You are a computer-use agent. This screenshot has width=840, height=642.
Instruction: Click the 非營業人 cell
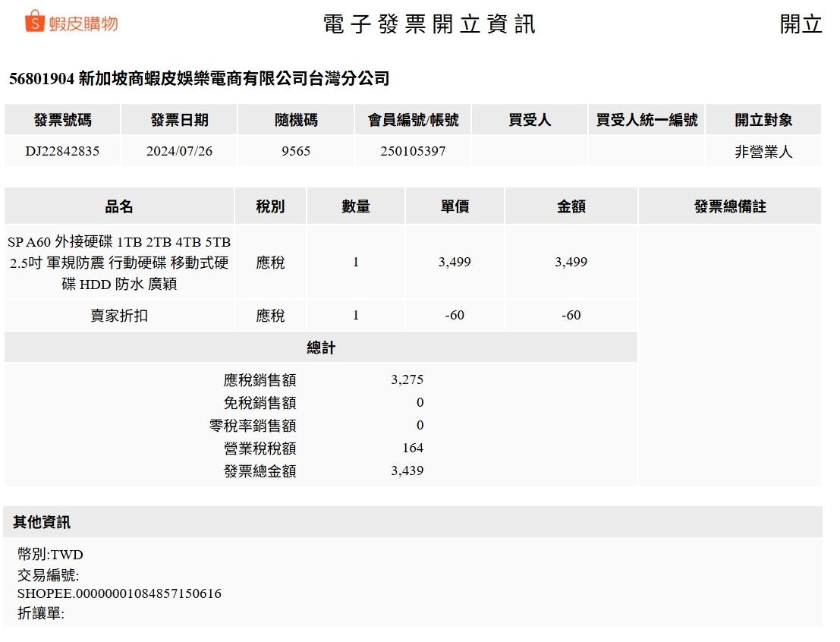pos(763,151)
